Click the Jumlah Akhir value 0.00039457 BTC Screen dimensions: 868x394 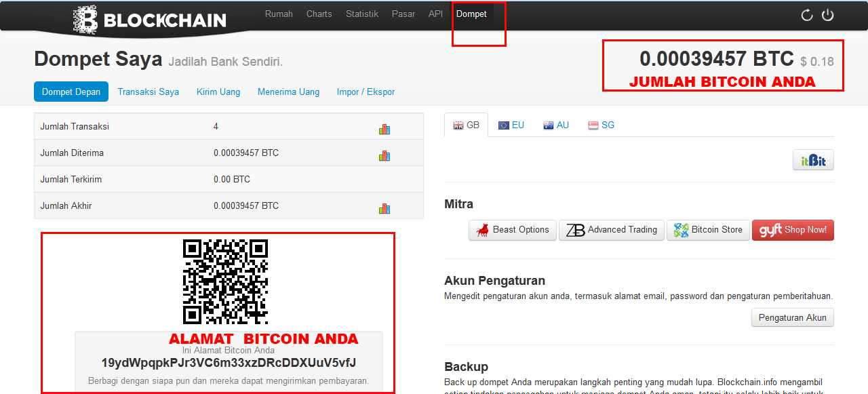pyautogui.click(x=246, y=205)
